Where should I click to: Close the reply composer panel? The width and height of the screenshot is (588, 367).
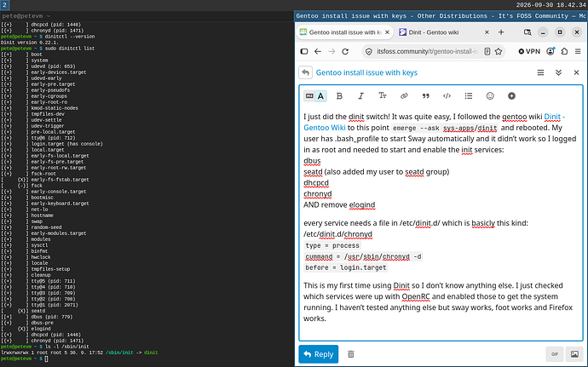point(576,72)
